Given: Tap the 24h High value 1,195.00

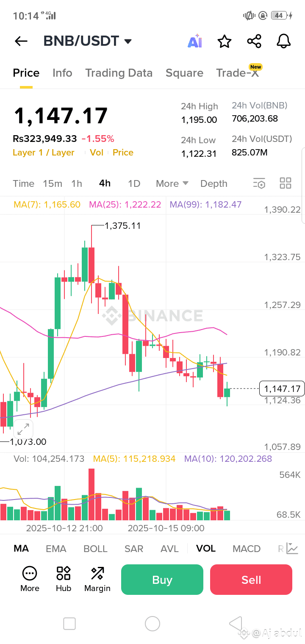Looking at the screenshot, I should [x=199, y=120].
